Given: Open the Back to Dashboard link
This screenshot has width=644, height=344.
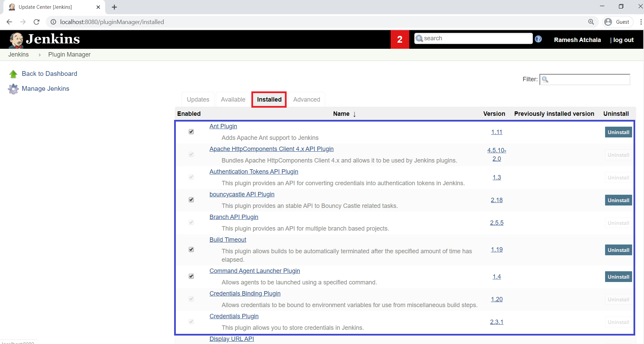Looking at the screenshot, I should (x=49, y=74).
